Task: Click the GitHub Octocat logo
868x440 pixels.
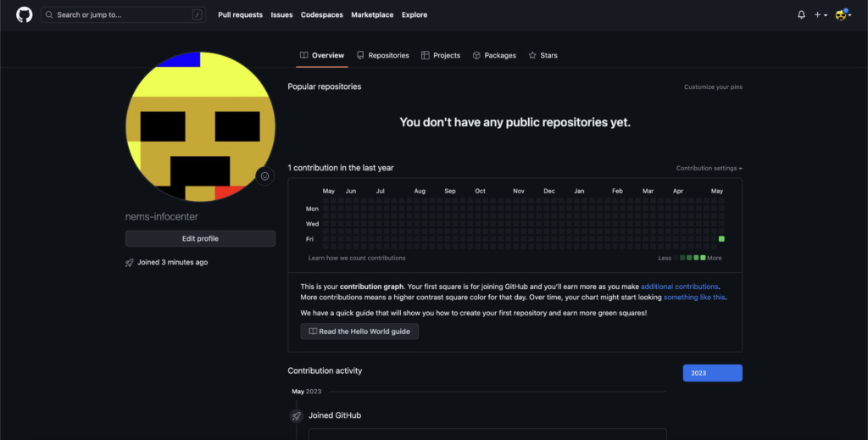Action: coord(25,15)
